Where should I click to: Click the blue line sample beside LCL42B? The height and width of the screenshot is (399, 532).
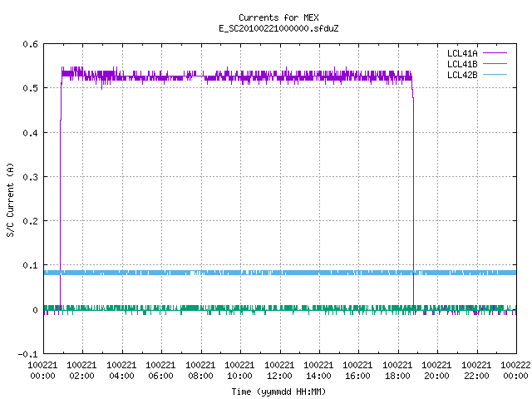495,75
